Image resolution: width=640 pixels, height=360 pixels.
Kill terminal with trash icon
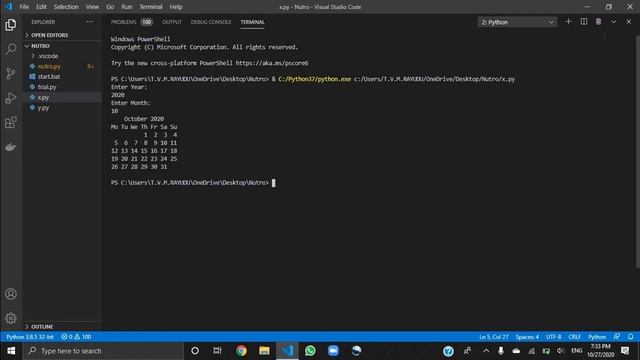598,22
